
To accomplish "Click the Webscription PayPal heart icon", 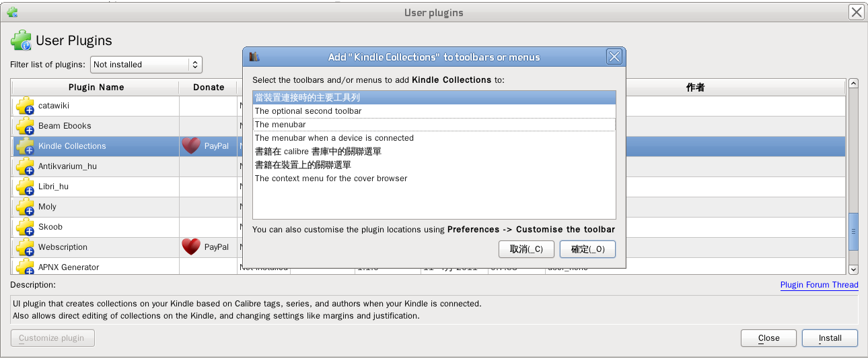I will point(191,247).
